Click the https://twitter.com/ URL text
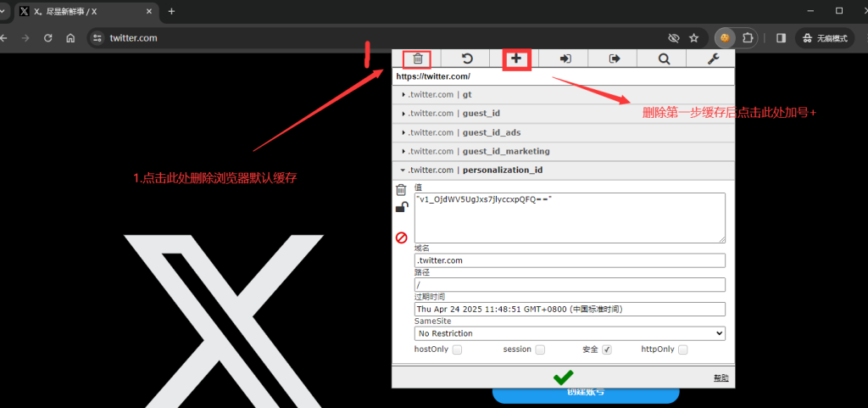This screenshot has height=408, width=868. pyautogui.click(x=433, y=76)
